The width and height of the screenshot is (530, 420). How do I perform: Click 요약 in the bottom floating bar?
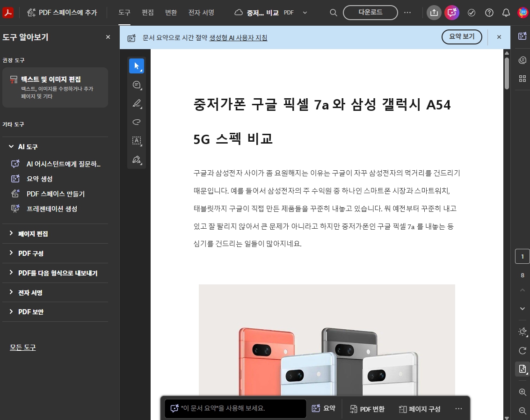(324, 408)
